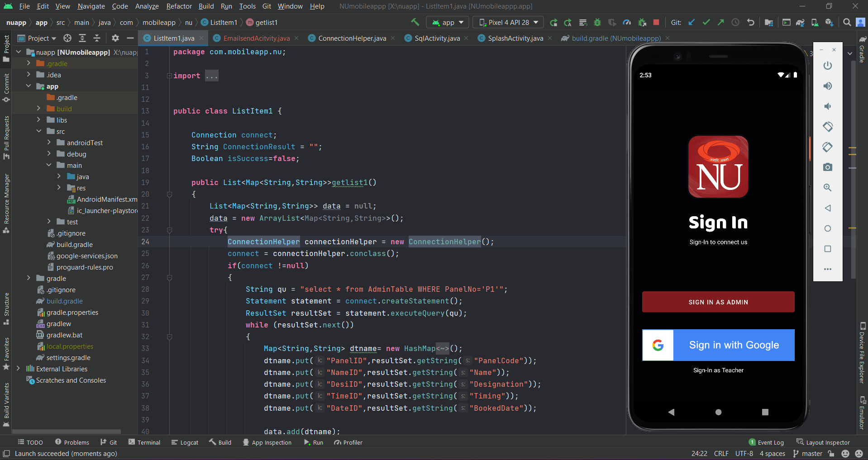Open the Refactor menu
The width and height of the screenshot is (868, 460).
tap(179, 6)
